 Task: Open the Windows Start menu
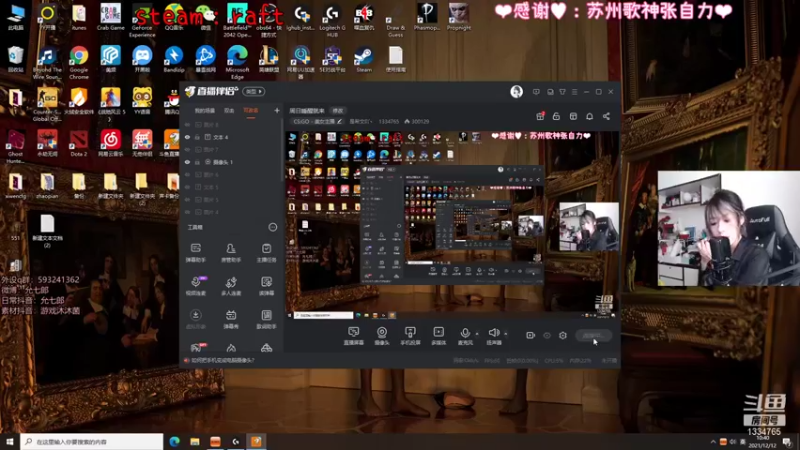(10, 442)
